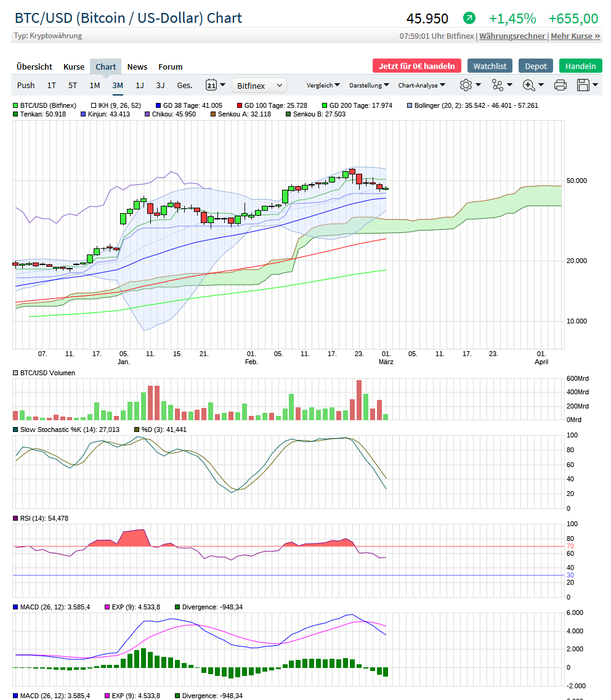The width and height of the screenshot is (611, 700).
Task: Click the GD 100 Tage red color swatch
Action: click(x=240, y=105)
